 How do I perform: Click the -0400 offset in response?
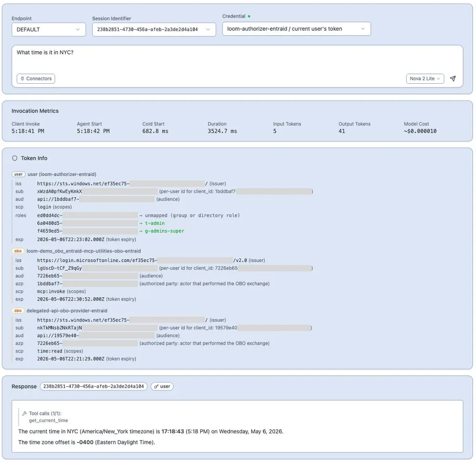point(85,442)
